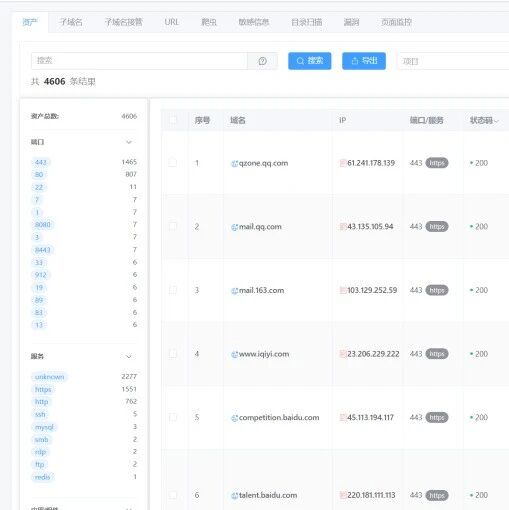
Task: Check the box for row 4 www.iqiyi.com
Action: tap(173, 353)
